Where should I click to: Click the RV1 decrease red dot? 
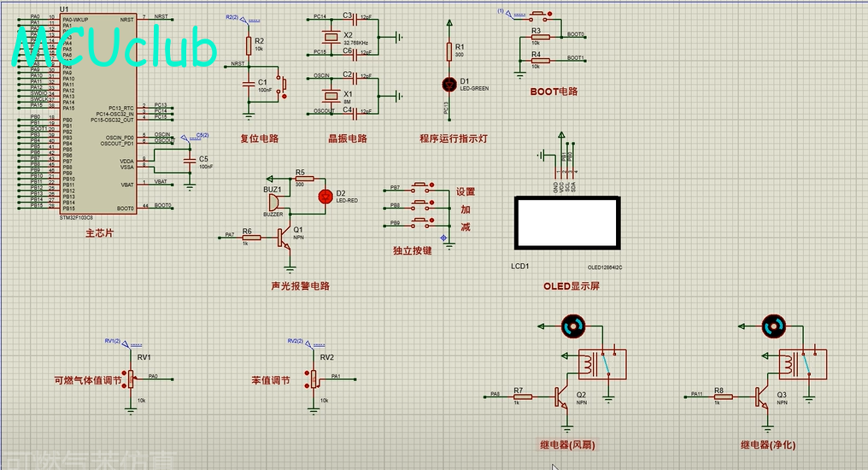[125, 385]
